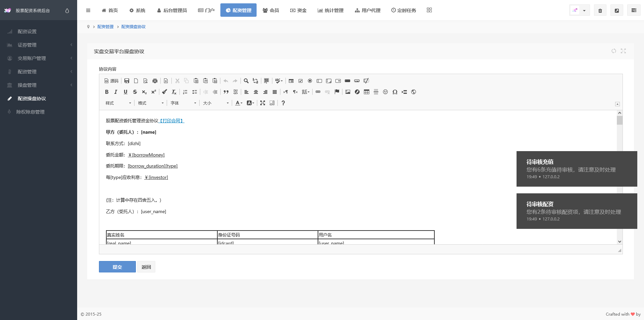Open the text color picker
The width and height of the screenshot is (644, 320).
coord(239,103)
